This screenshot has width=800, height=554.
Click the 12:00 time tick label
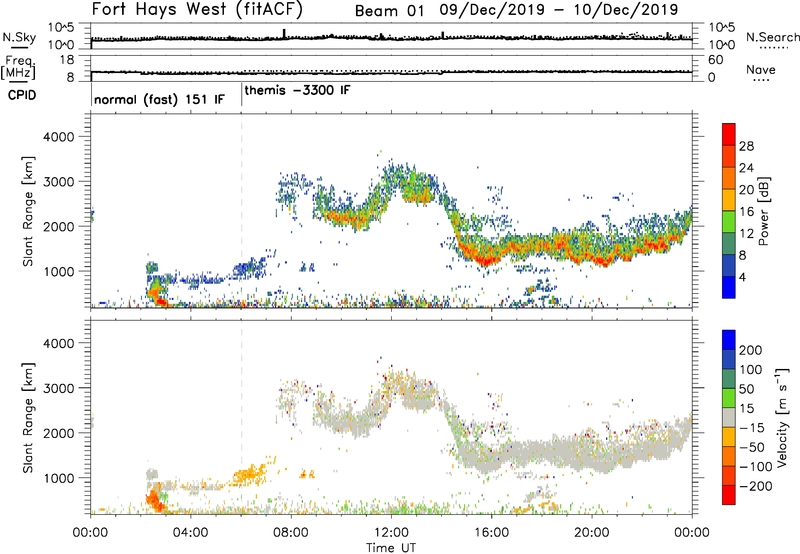click(x=391, y=533)
